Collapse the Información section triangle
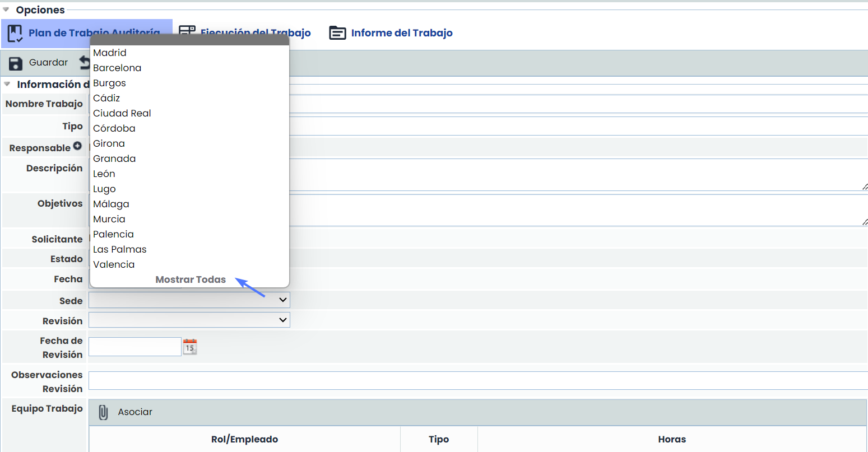The width and height of the screenshot is (868, 452). [7, 84]
